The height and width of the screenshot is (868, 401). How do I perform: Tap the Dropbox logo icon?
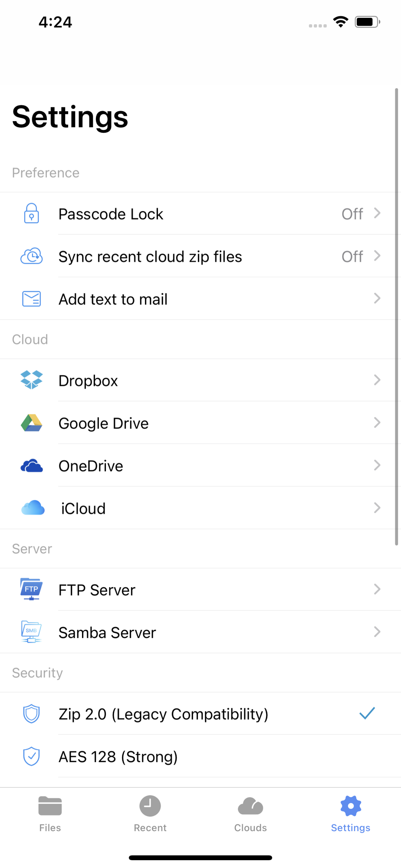point(32,380)
